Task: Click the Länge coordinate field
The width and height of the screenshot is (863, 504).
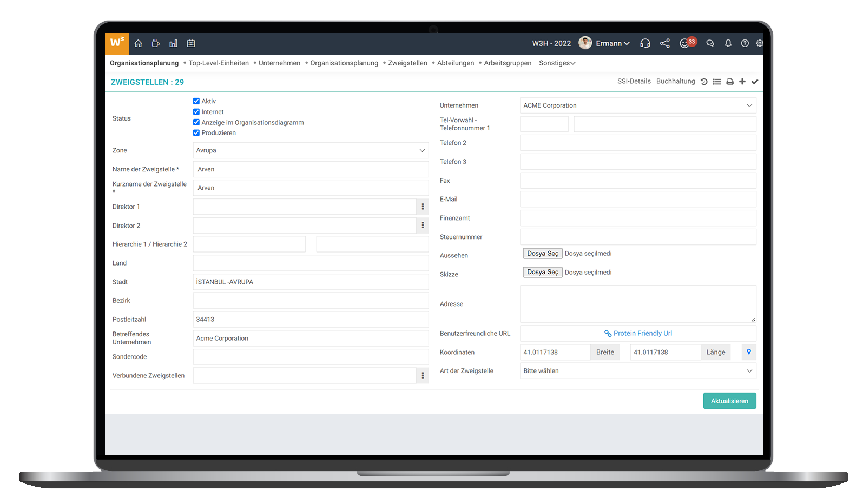Action: [x=665, y=352]
